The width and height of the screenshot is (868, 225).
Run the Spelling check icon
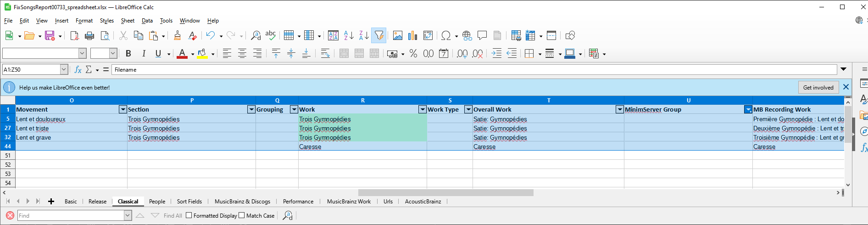(271, 35)
